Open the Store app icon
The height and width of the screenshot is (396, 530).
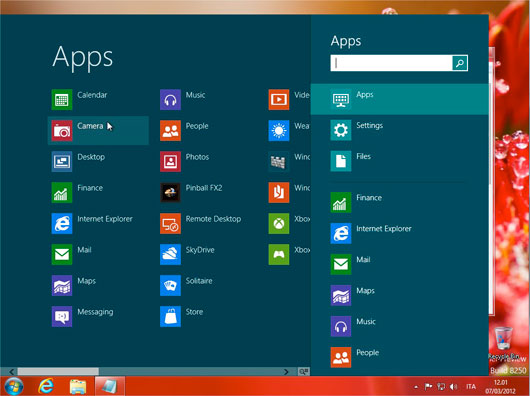170,317
